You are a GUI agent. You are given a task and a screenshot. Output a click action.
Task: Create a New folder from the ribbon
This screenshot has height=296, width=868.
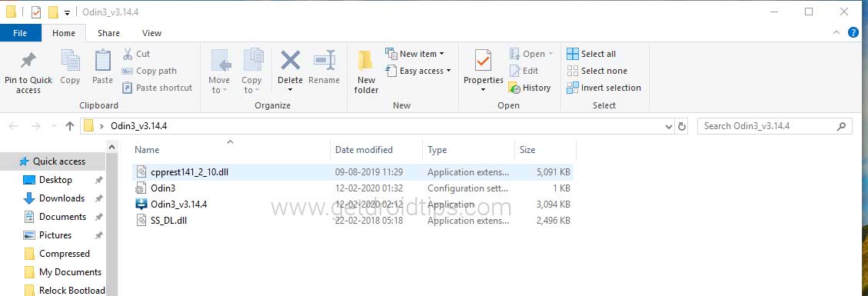coord(365,72)
